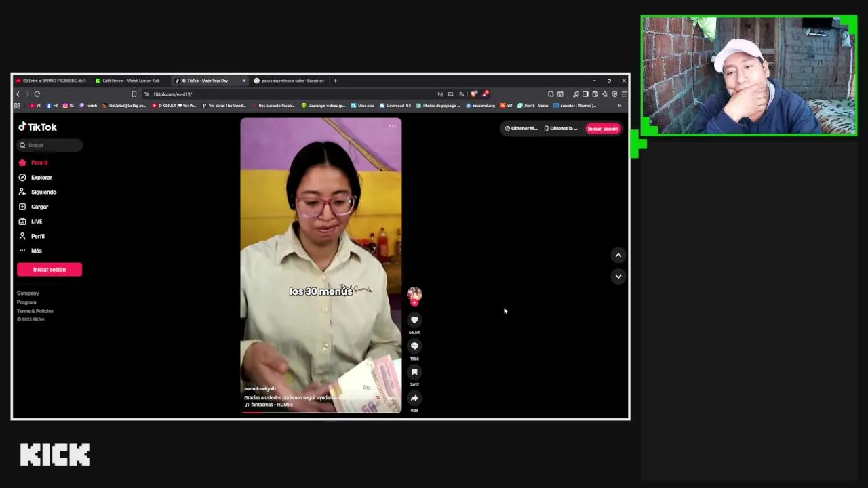Screen dimensions: 868x488
Task: Open the YT bookmark
Action: click(x=36, y=106)
